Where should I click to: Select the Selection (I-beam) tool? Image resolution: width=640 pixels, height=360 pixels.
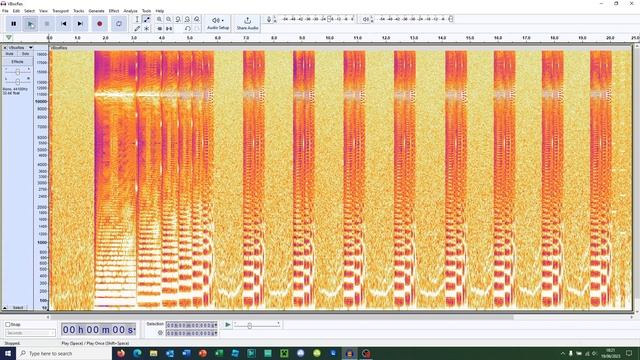pyautogui.click(x=137, y=19)
